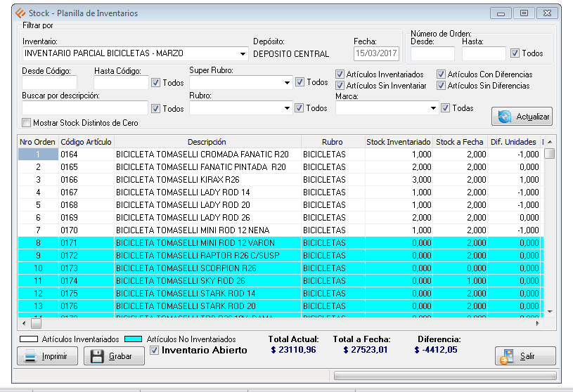
Task: Expand the Marca dropdown
Action: point(433,109)
